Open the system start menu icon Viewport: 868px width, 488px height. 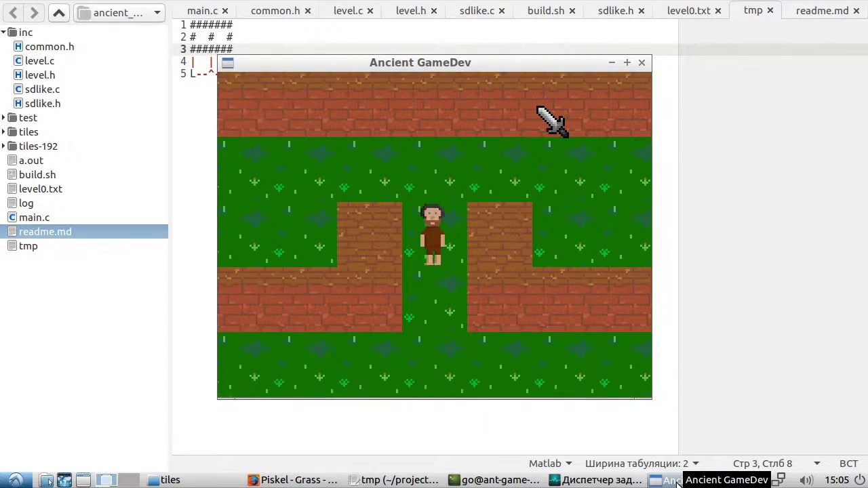click(16, 480)
